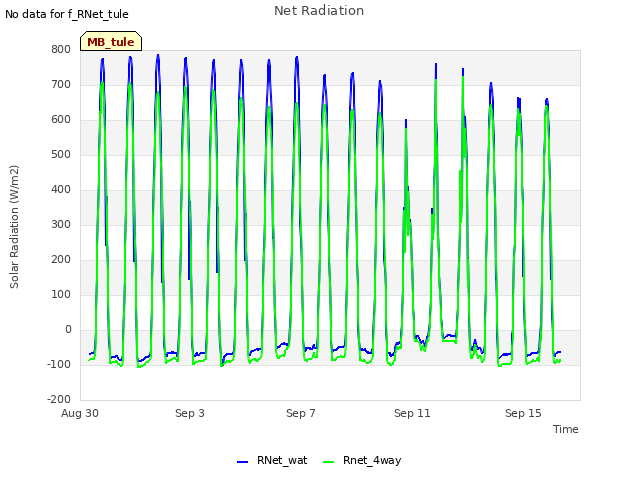Click the RNet_wat blue legend swatch
The width and height of the screenshot is (640, 480).
point(242,462)
